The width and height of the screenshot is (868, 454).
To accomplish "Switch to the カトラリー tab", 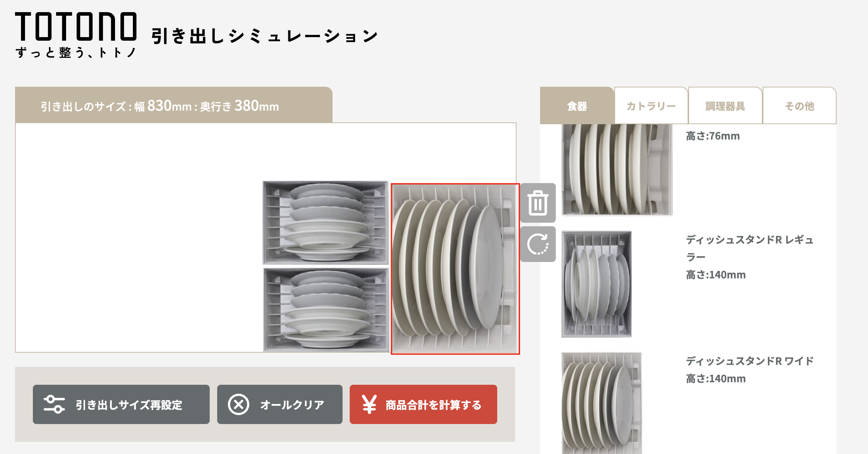I will pos(651,106).
